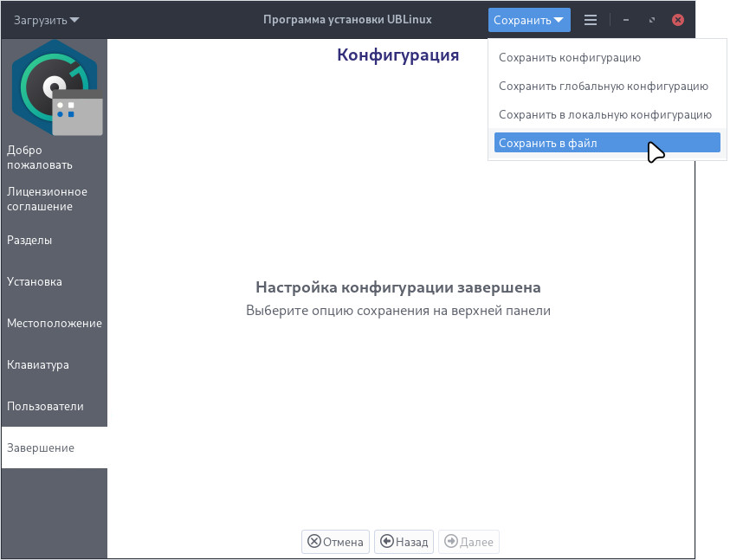
Task: Go back using the Назад button
Action: 405,541
